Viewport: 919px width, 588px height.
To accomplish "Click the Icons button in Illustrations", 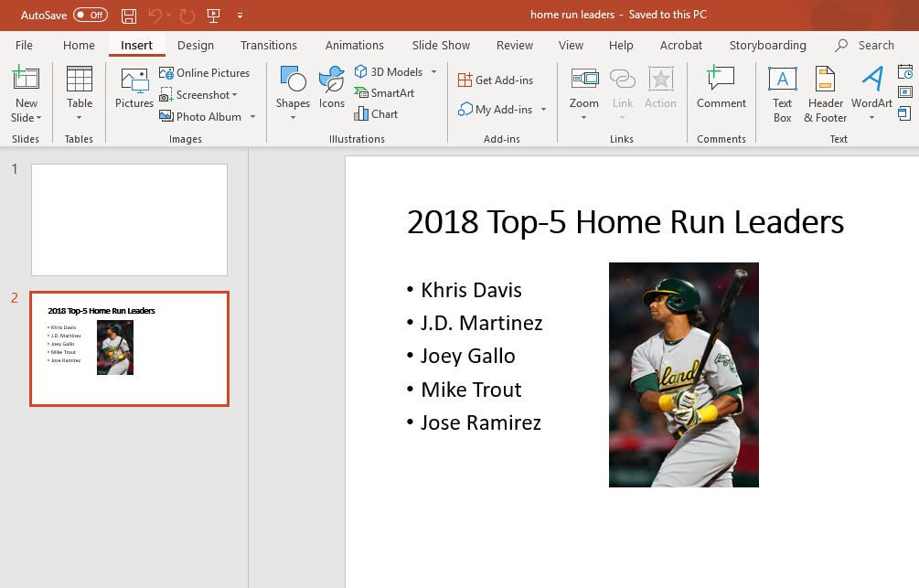I will (331, 90).
